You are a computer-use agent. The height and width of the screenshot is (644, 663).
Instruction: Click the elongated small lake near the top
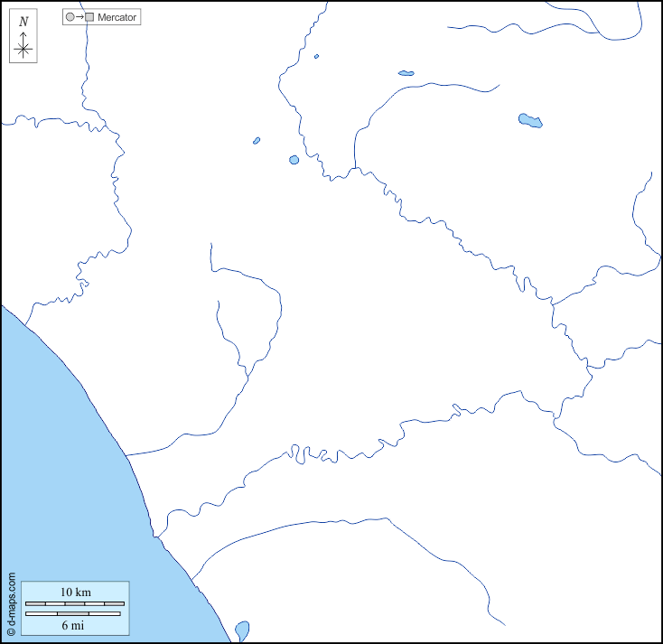point(406,73)
